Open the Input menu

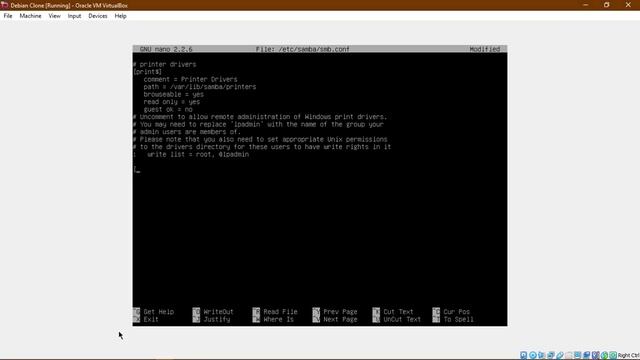(x=74, y=16)
